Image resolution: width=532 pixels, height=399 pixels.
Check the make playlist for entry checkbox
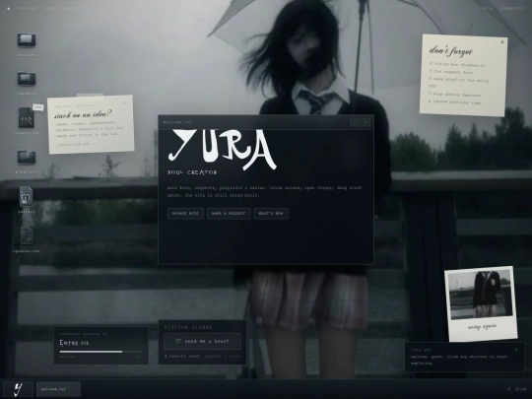(431, 79)
